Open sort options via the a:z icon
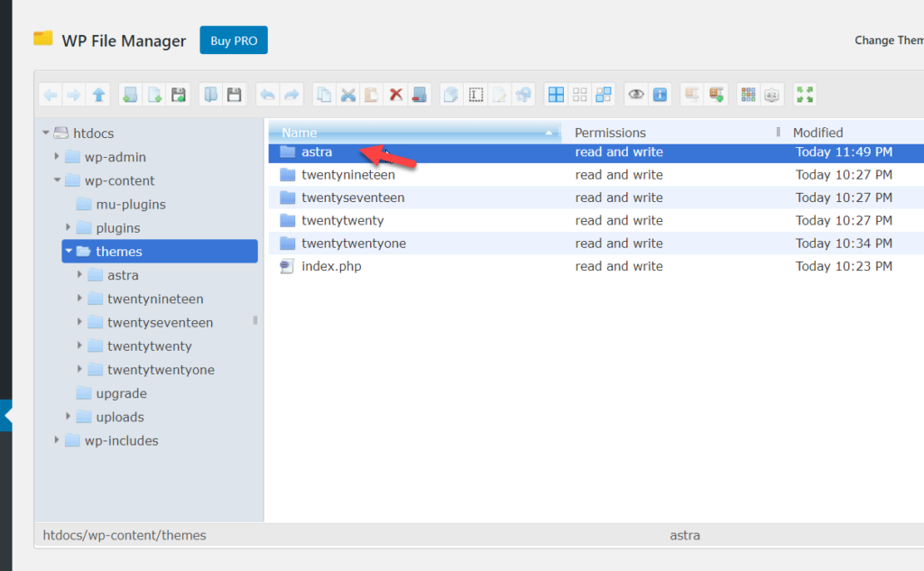Viewport: 924px width, 571px height. pos(772,95)
